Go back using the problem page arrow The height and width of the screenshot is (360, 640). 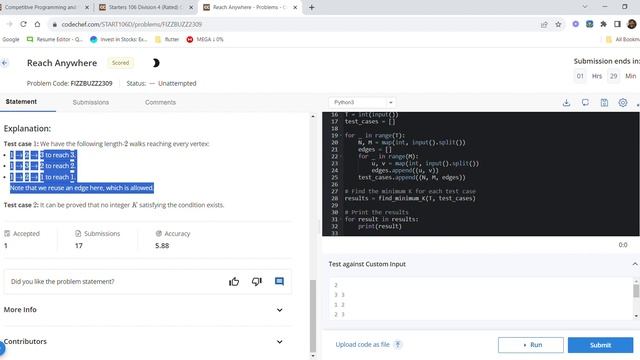5,63
